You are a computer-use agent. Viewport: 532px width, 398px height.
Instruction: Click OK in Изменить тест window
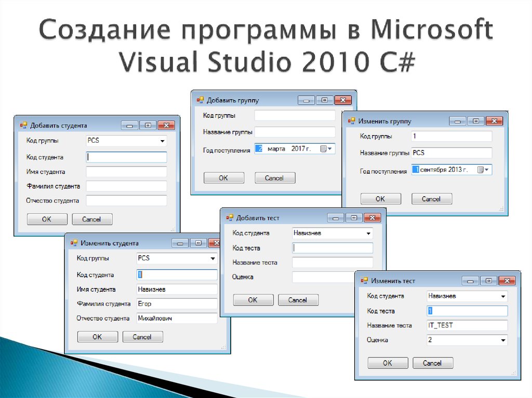[x=388, y=363]
